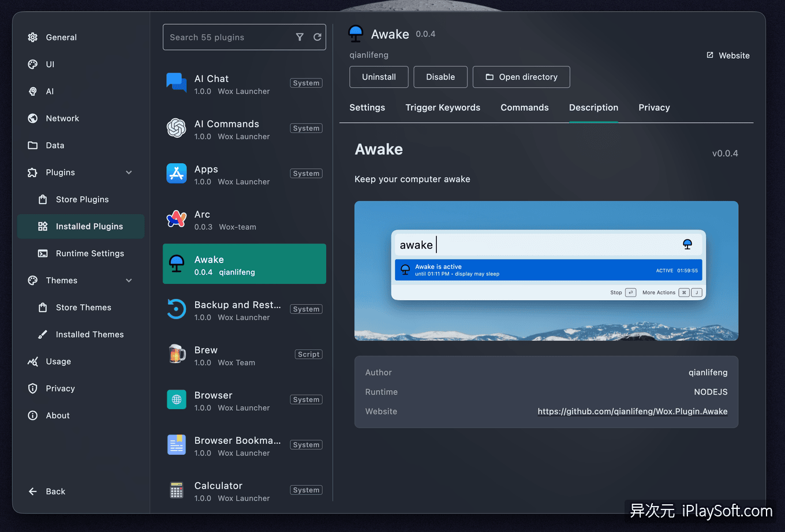
Task: Open Store Themes in sidebar
Action: (x=81, y=308)
